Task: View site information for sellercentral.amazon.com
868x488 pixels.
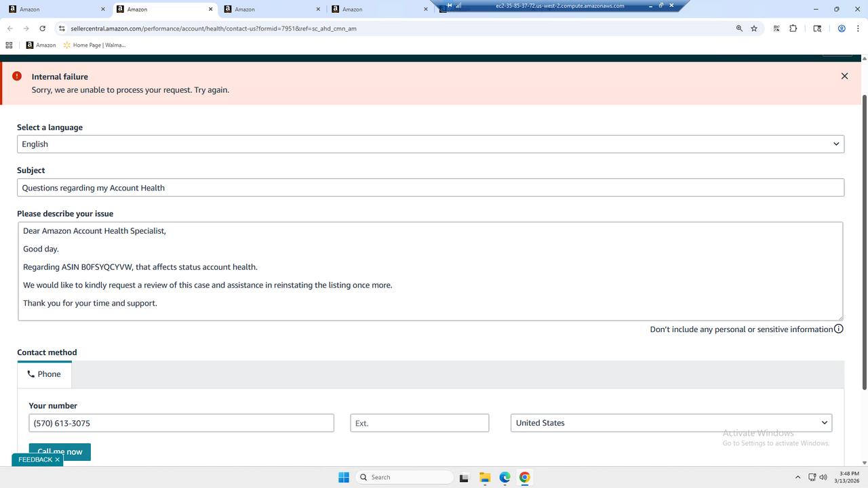Action: coord(62,28)
